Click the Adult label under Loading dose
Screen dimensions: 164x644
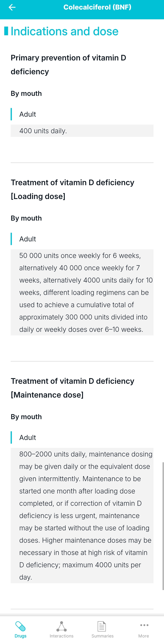point(28,239)
